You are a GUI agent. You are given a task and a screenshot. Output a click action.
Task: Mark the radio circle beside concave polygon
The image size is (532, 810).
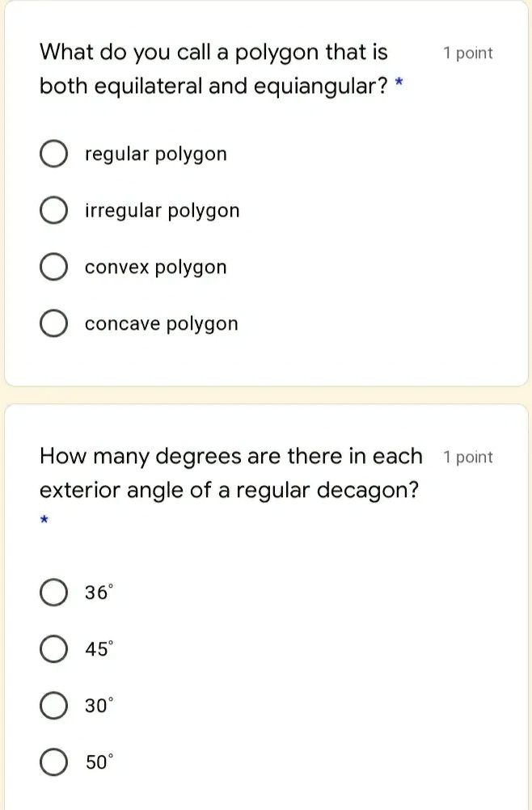[53, 324]
